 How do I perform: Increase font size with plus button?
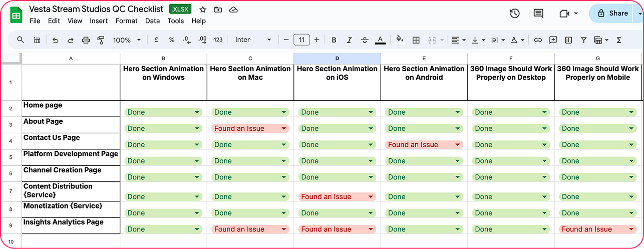coord(316,40)
